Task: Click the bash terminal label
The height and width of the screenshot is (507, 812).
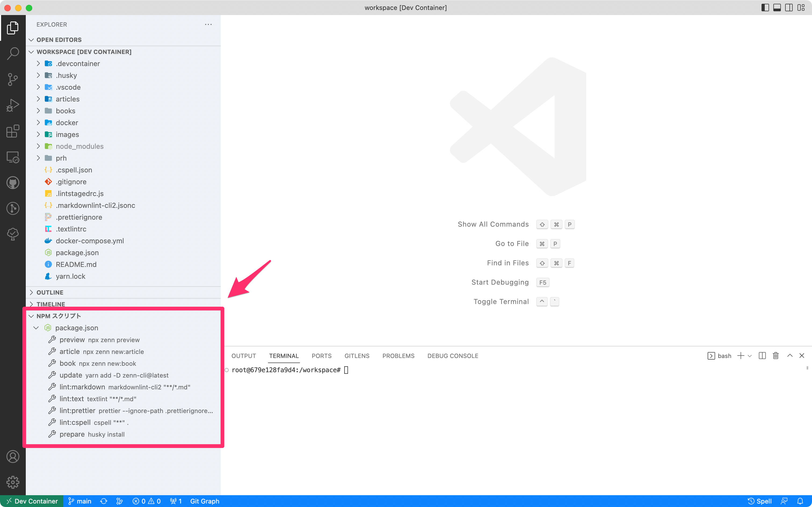Action: coord(719,356)
